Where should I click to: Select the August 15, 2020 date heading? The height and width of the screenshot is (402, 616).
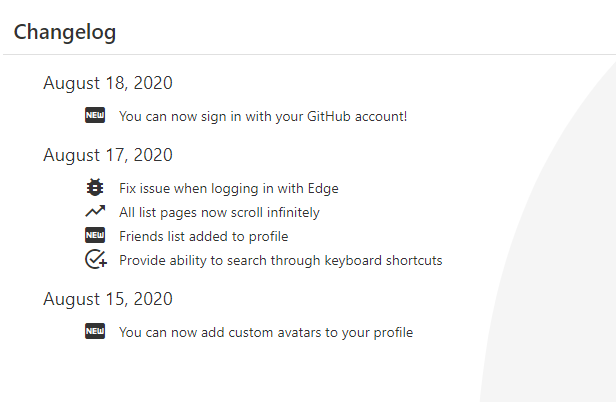108,299
